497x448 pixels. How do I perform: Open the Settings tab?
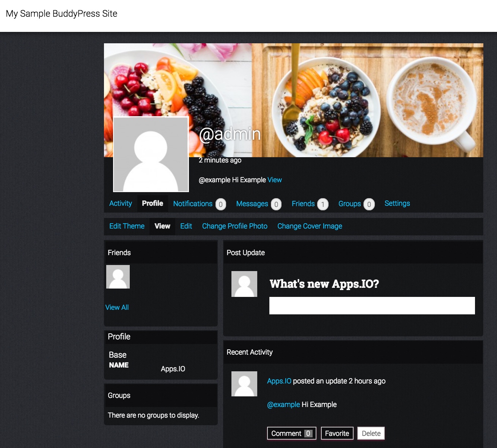[397, 203]
